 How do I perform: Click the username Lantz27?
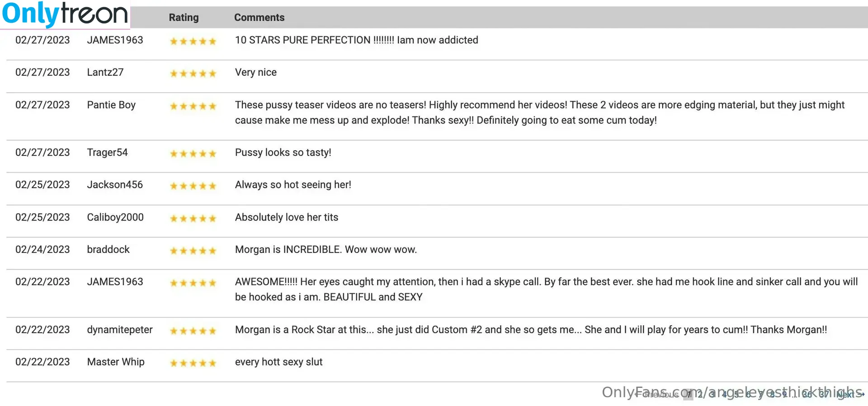click(x=105, y=72)
